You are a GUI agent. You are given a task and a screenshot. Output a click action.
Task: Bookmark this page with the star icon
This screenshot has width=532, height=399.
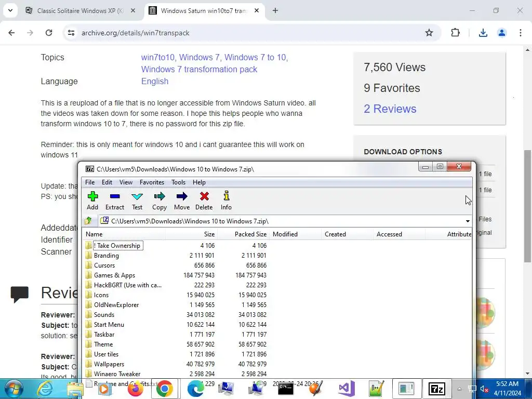coord(429,33)
